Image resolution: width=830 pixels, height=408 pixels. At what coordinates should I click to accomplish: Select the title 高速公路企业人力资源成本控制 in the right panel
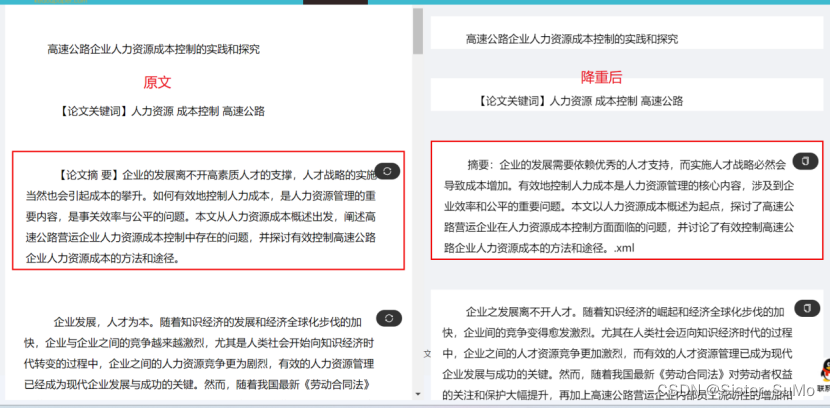click(x=572, y=39)
